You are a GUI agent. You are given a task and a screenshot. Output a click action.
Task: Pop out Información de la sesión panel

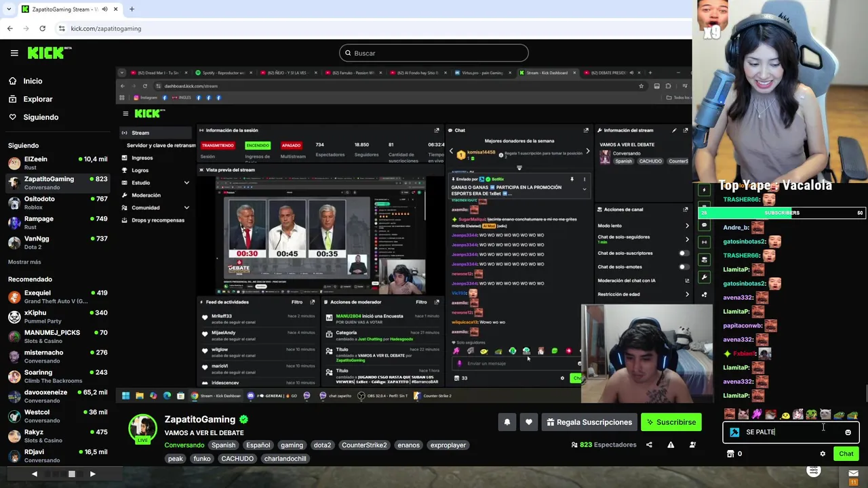tap(437, 130)
